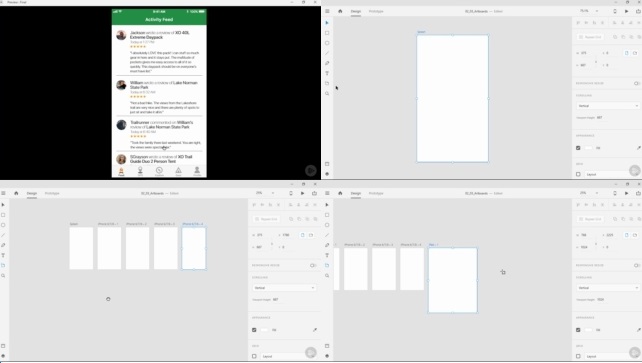Viewport: 642px width, 363px height.
Task: Open the Vertical scrolling dropdown in the 75% zoom window
Action: [x=608, y=106]
